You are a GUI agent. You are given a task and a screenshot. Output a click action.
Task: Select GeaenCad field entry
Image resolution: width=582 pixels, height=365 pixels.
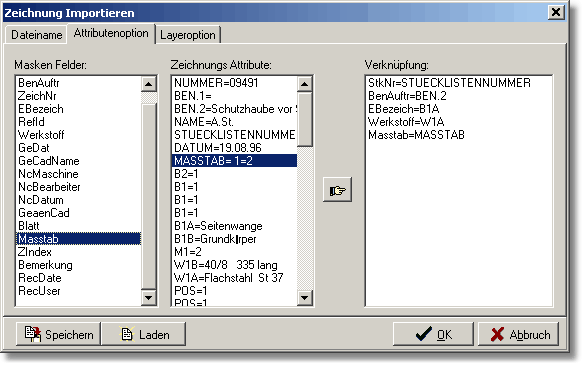[x=79, y=213]
